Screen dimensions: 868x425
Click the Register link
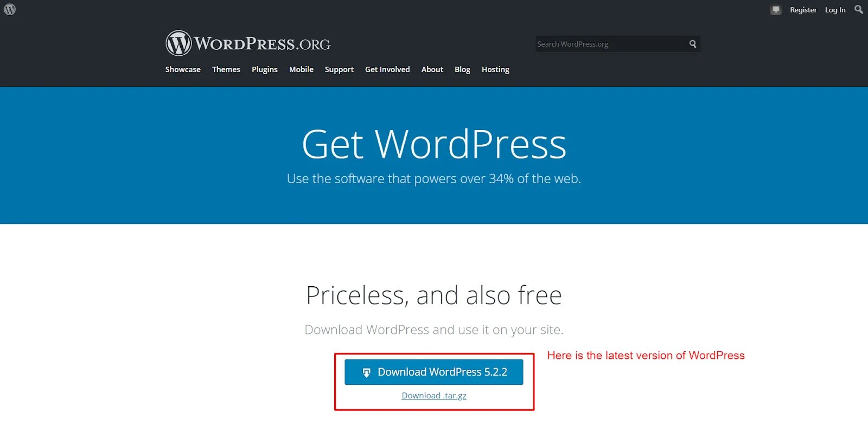click(803, 10)
